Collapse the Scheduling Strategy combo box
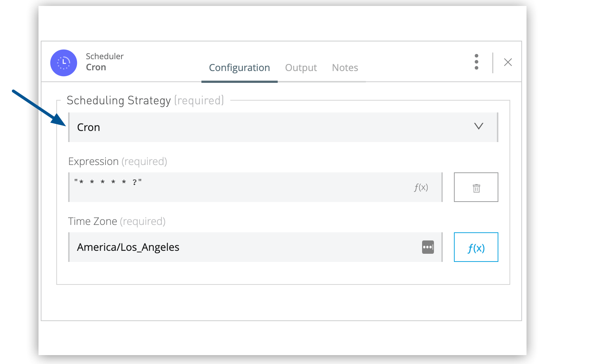 (x=283, y=127)
